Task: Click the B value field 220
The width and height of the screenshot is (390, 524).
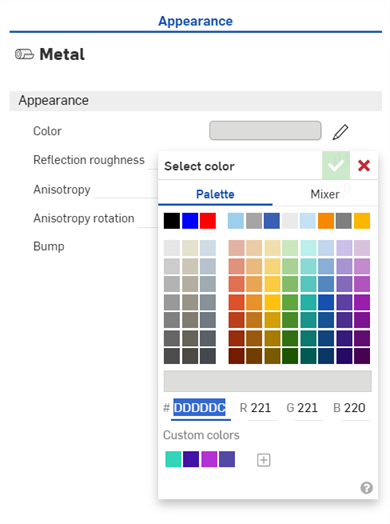Action: pos(355,408)
